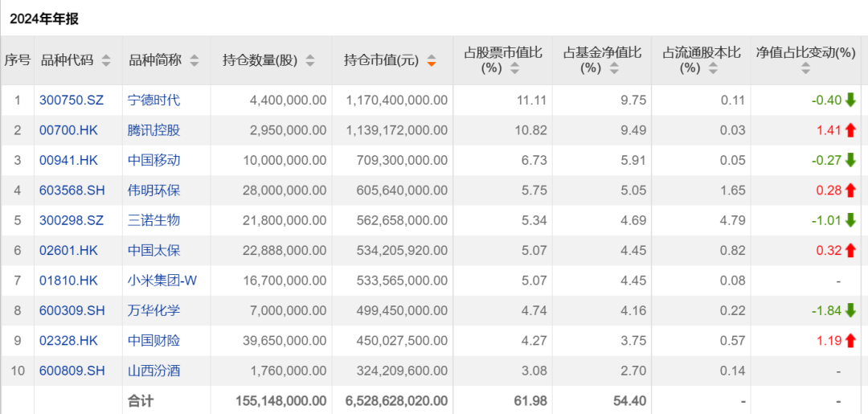The width and height of the screenshot is (868, 414).
Task: Click 小米集团-W link
Action: [162, 281]
